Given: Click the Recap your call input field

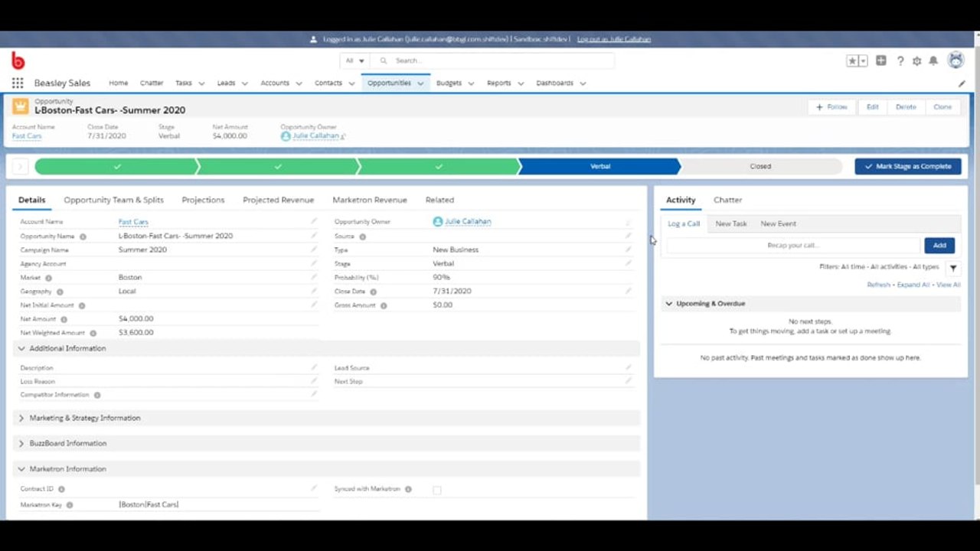Looking at the screenshot, I should coord(792,246).
